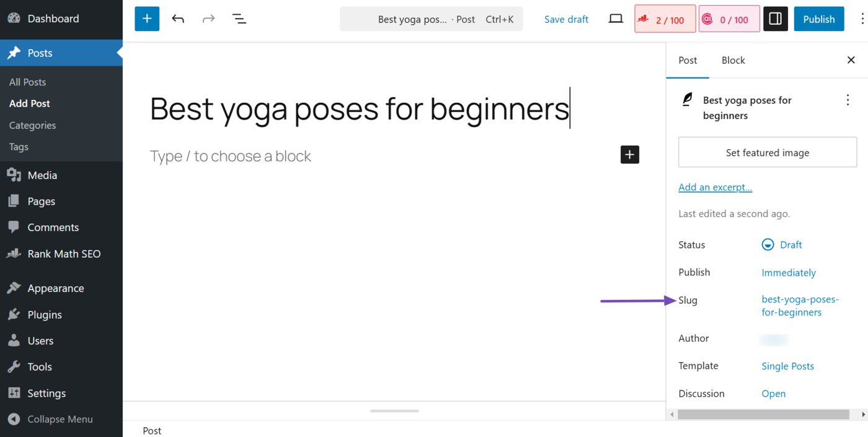Open the Draft status dropdown

click(x=782, y=245)
